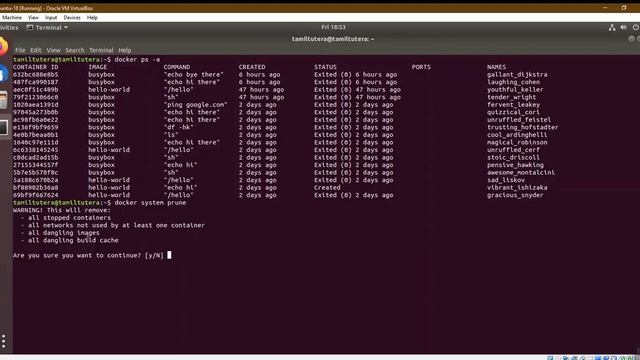Click the volume speaker icon
Viewport: 640px width, 360px height.
pyautogui.click(x=623, y=27)
